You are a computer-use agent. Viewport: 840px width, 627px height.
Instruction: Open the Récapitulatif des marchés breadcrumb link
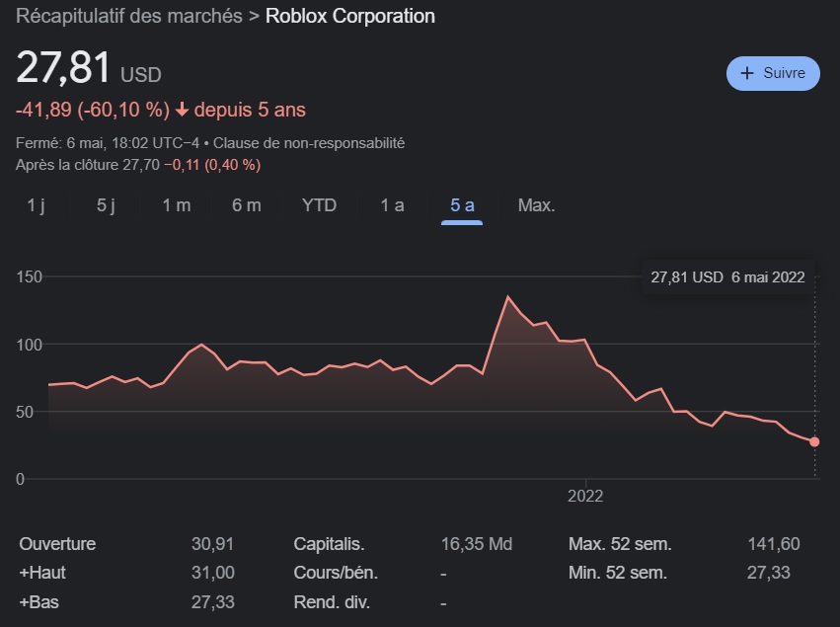pyautogui.click(x=129, y=16)
